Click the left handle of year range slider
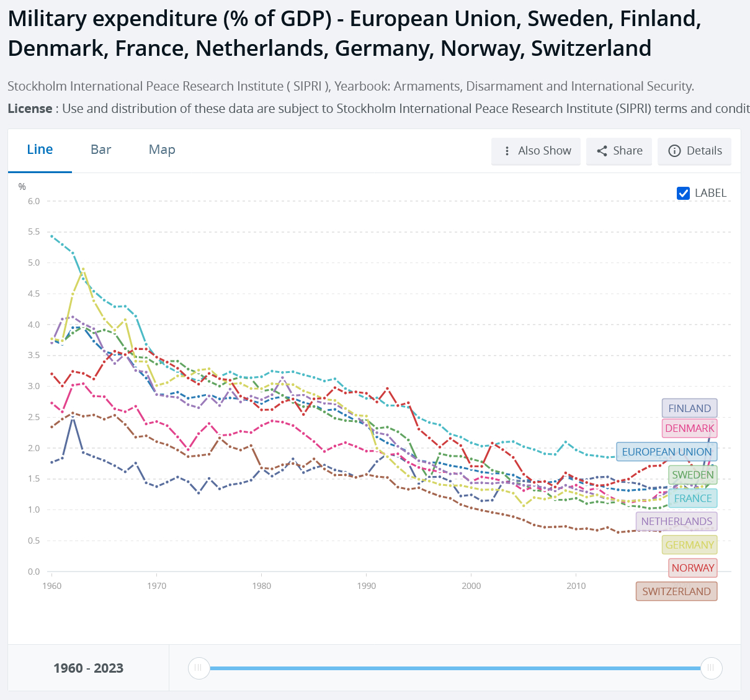750x700 pixels. (199, 668)
